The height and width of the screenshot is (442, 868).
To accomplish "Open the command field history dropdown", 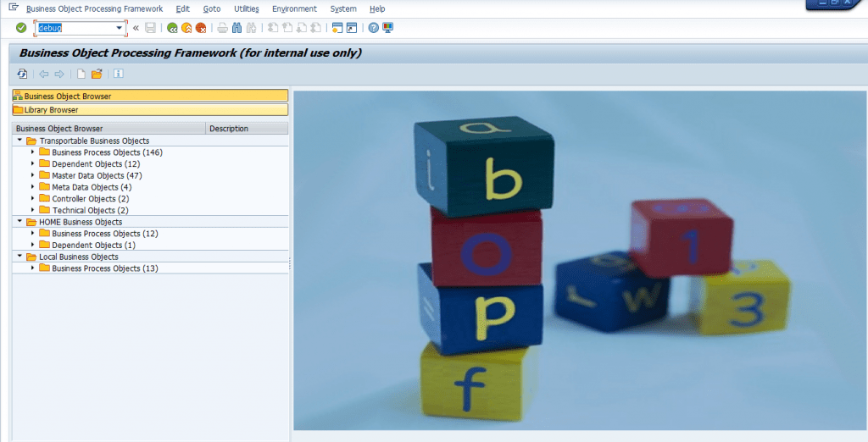I will coord(119,28).
